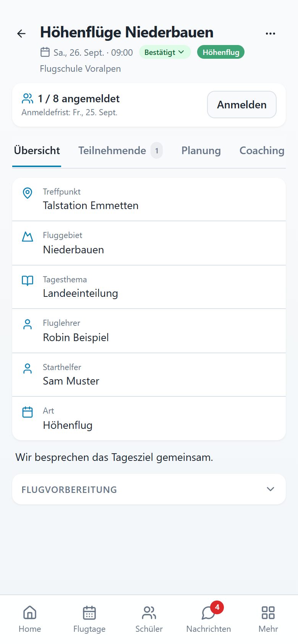This screenshot has height=644, width=298.
Task: Open the Coaching tab
Action: pos(262,151)
